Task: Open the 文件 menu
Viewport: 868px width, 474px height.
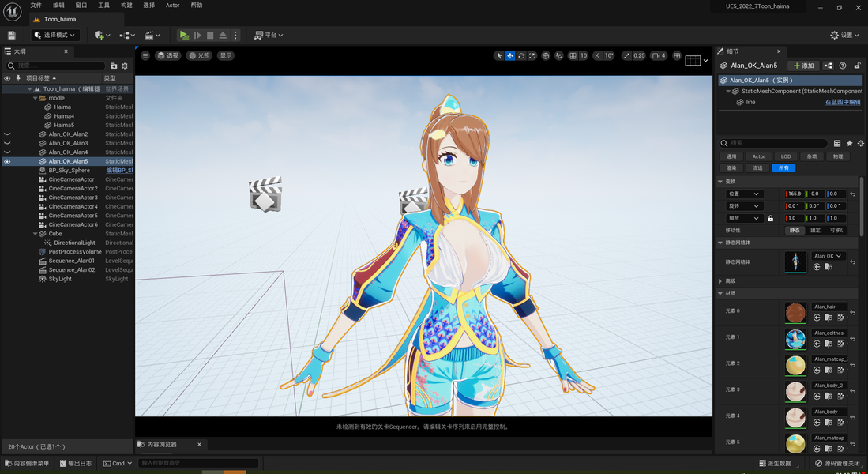Action: pos(36,6)
